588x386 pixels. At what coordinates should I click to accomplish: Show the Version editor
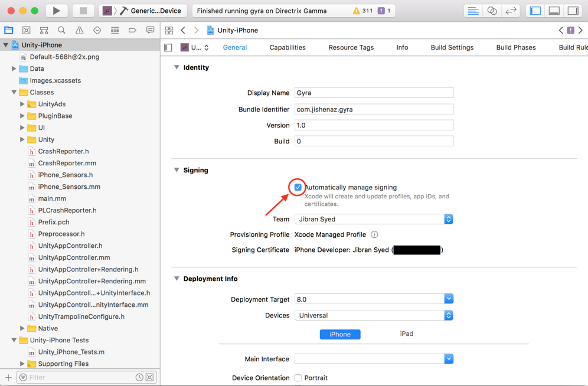(x=511, y=11)
